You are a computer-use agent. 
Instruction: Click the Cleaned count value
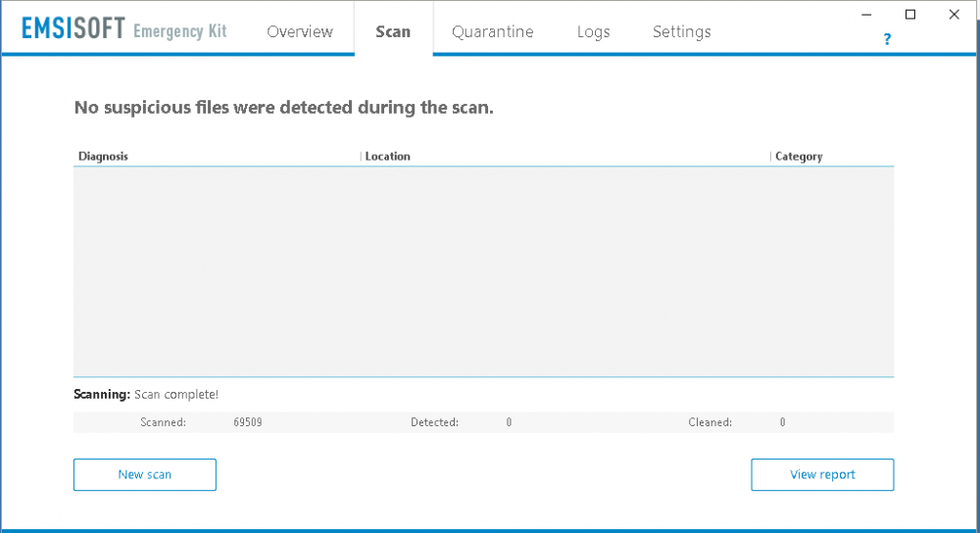click(x=782, y=422)
